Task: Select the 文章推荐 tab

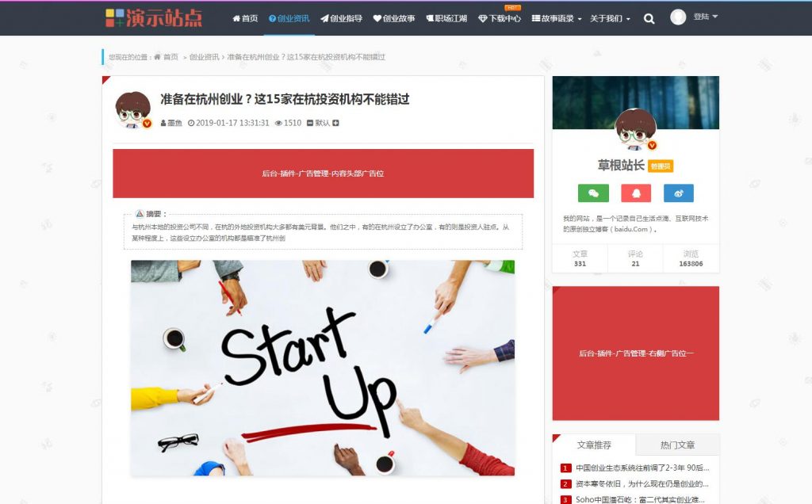Action: click(x=594, y=445)
